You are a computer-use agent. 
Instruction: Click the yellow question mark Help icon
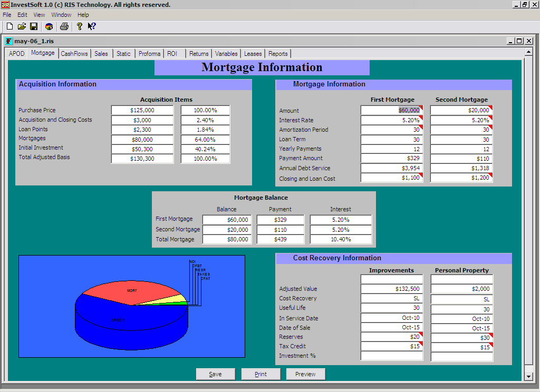click(80, 26)
